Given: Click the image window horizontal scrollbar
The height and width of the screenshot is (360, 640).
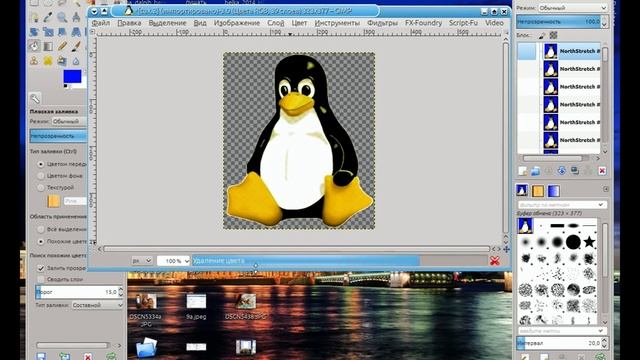Looking at the screenshot, I should [x=297, y=249].
